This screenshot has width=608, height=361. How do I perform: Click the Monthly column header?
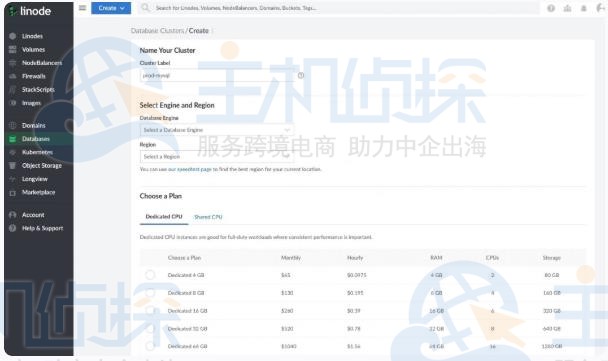point(291,258)
